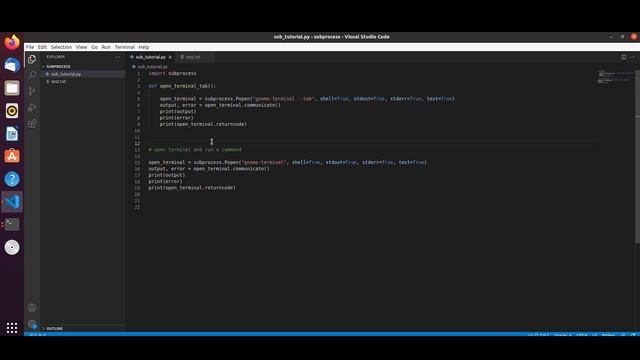
Task: Click the line and column status entry
Action: pos(538,335)
